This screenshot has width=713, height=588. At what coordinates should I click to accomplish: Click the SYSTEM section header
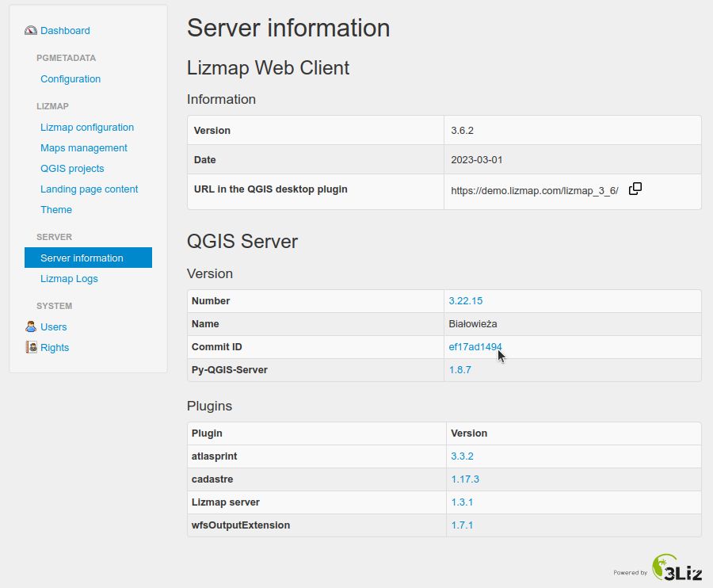54,306
